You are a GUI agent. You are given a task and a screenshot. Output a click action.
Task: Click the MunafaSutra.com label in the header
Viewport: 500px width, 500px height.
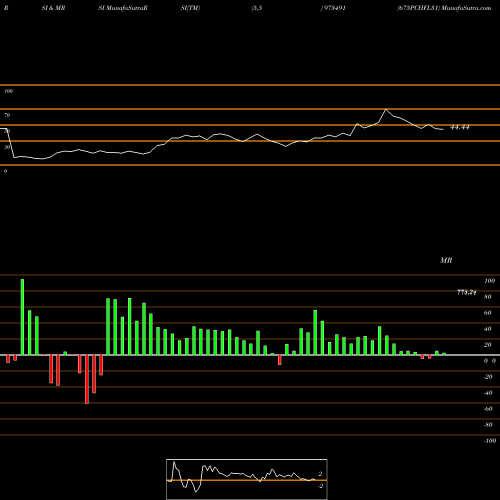click(466, 8)
